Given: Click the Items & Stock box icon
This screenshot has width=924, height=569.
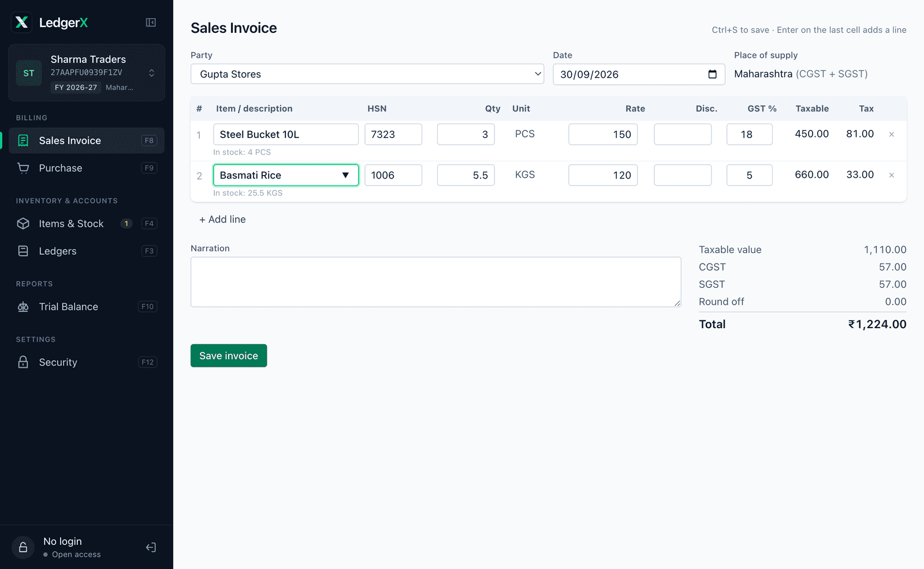Looking at the screenshot, I should click(23, 224).
